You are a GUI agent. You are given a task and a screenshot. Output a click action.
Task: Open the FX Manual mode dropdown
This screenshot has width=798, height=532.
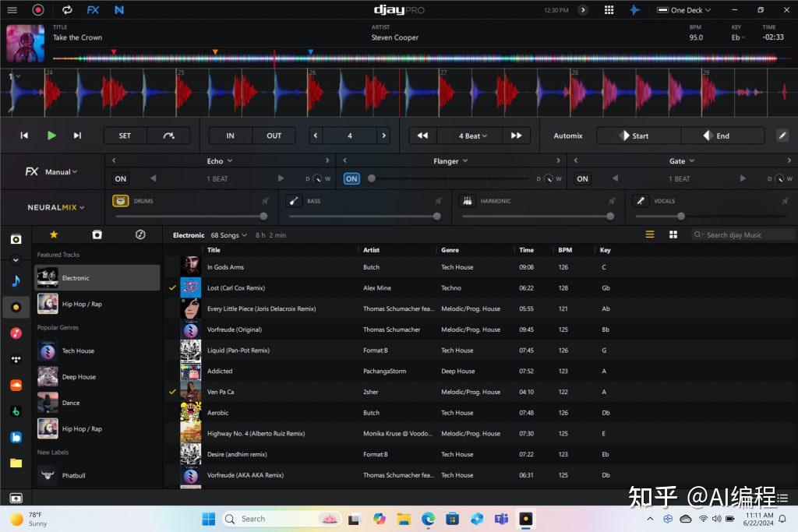click(61, 172)
